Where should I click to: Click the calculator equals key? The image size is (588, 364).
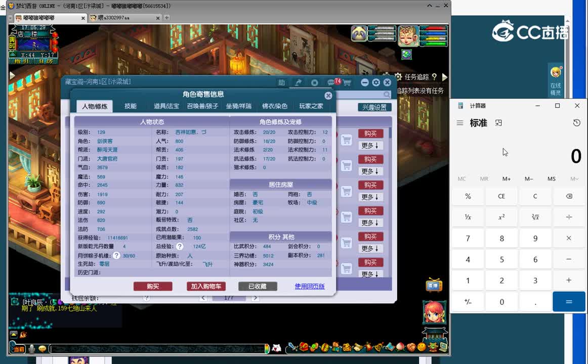point(569,302)
